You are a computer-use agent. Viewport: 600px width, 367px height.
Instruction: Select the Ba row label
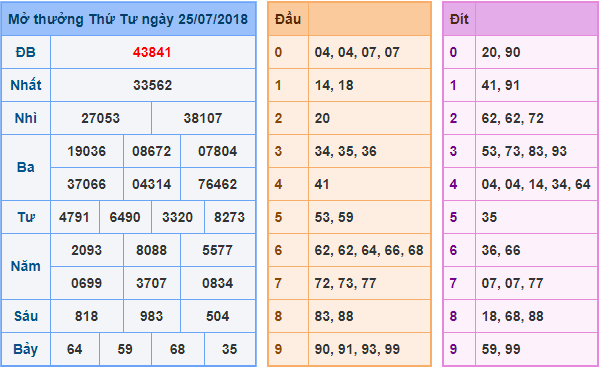pyautogui.click(x=26, y=167)
